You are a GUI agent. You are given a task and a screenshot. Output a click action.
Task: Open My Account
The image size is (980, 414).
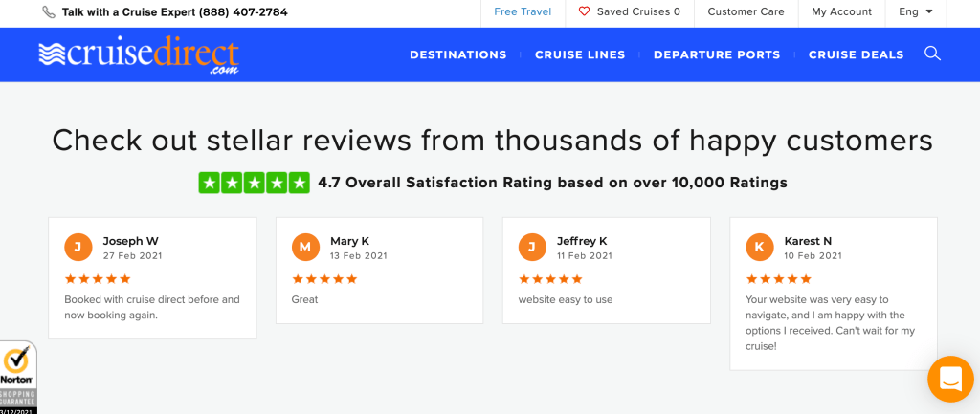[x=841, y=11]
